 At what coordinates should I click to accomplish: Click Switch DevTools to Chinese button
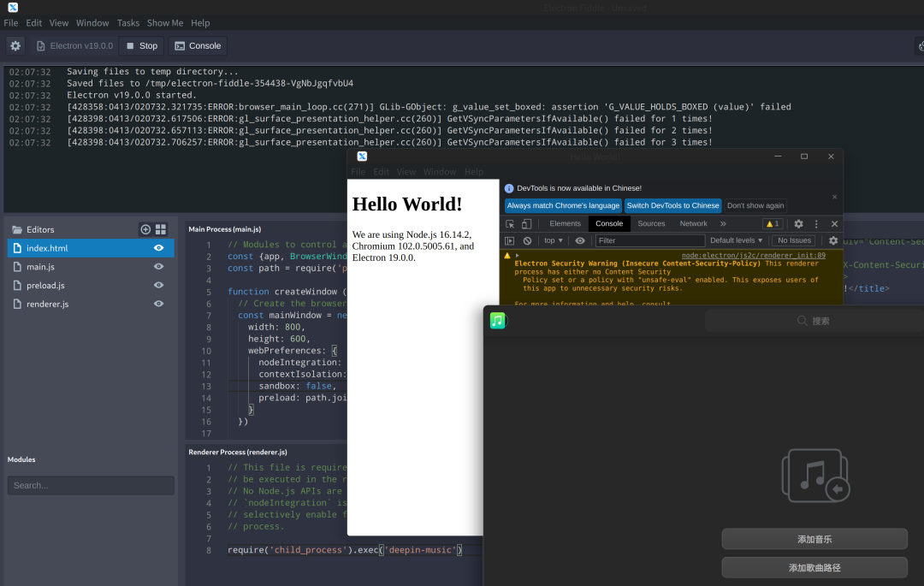tap(673, 205)
